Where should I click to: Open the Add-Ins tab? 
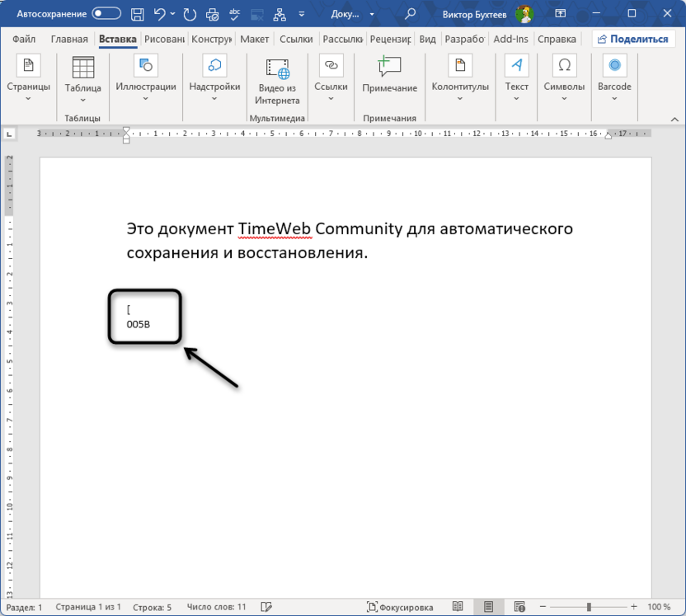[510, 39]
